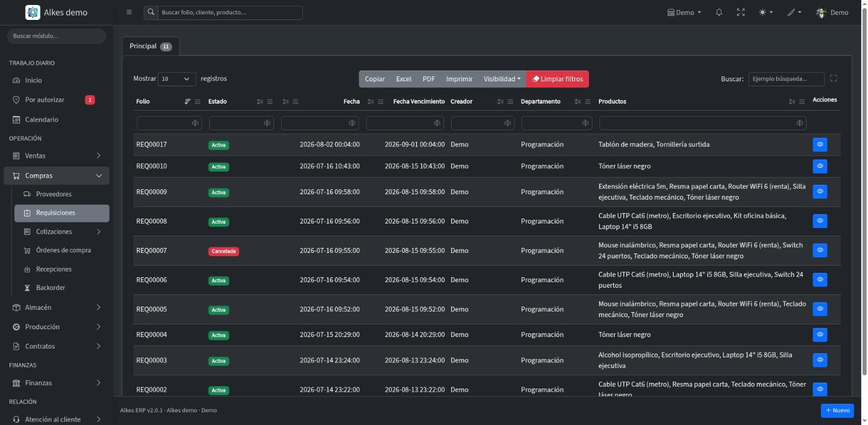Image resolution: width=868 pixels, height=425 pixels.
Task: Toggle the sidebar hamburger menu
Action: pos(129,12)
